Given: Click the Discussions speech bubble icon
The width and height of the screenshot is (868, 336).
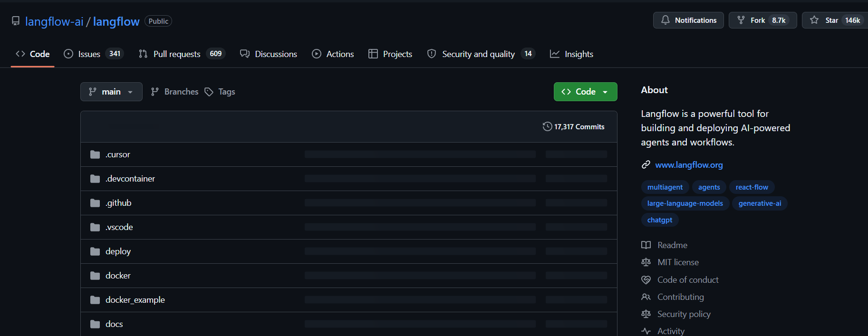Looking at the screenshot, I should pos(245,54).
